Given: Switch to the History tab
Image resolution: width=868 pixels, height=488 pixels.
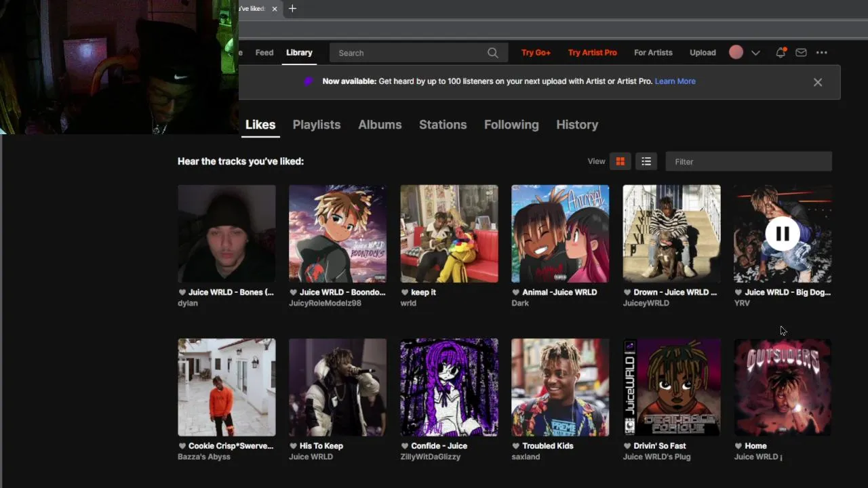Looking at the screenshot, I should (x=577, y=125).
